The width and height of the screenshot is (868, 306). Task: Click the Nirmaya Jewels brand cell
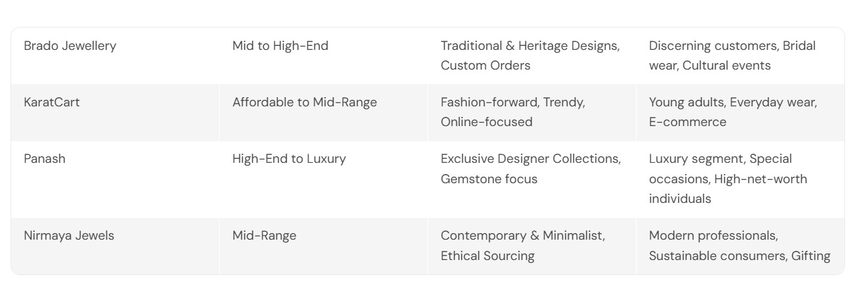pos(69,236)
